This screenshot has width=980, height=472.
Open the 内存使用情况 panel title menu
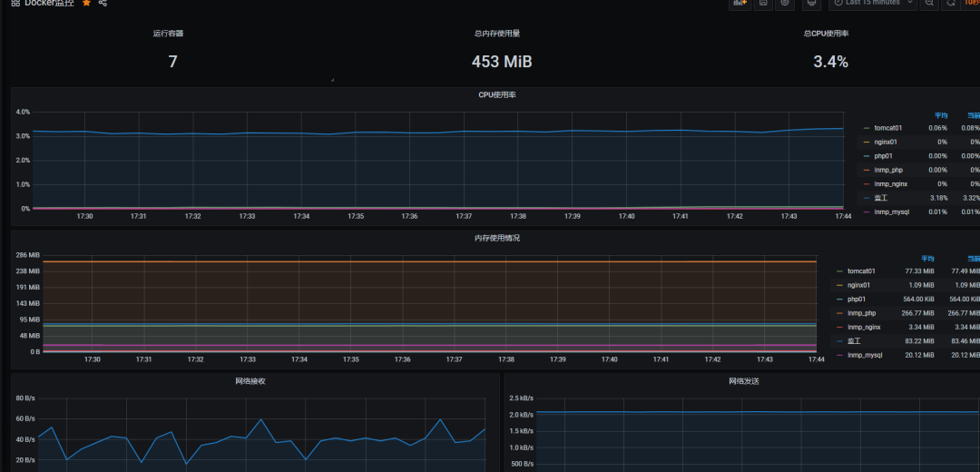pyautogui.click(x=496, y=238)
